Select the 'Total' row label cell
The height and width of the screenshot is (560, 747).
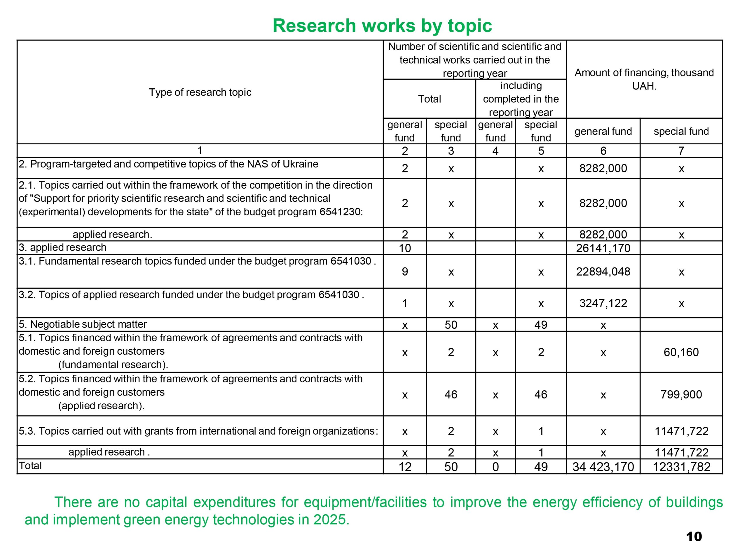tap(30, 466)
